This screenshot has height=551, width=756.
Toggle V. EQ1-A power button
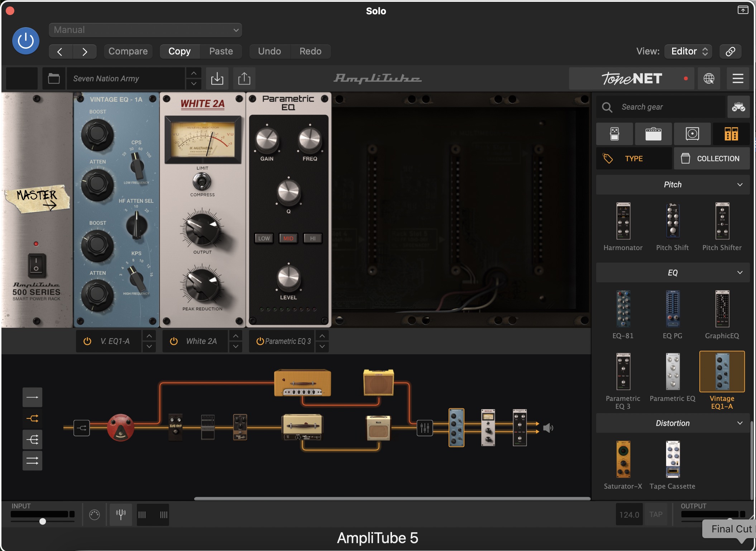[87, 341]
